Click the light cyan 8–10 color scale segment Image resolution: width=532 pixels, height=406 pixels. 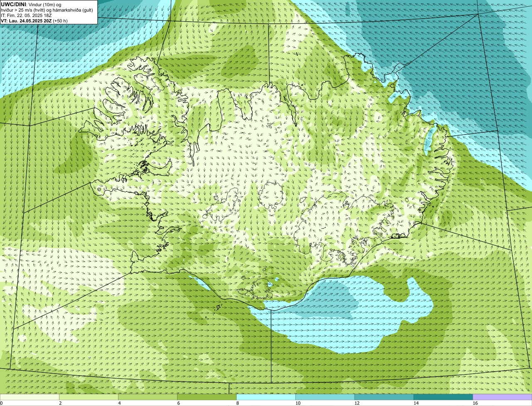click(266, 397)
